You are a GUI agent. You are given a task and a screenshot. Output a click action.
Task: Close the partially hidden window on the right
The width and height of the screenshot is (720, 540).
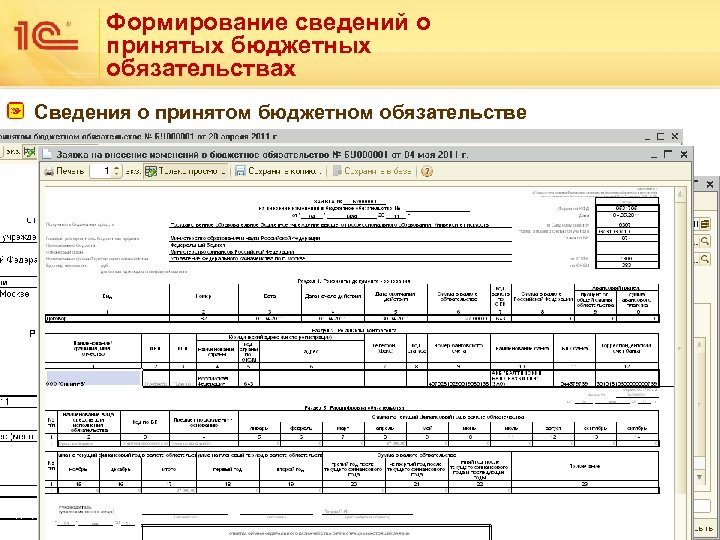[710, 184]
